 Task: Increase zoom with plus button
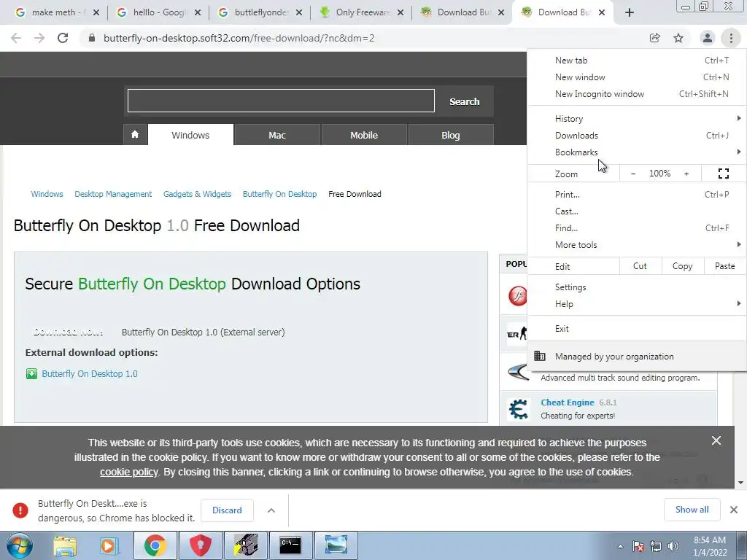coord(686,174)
